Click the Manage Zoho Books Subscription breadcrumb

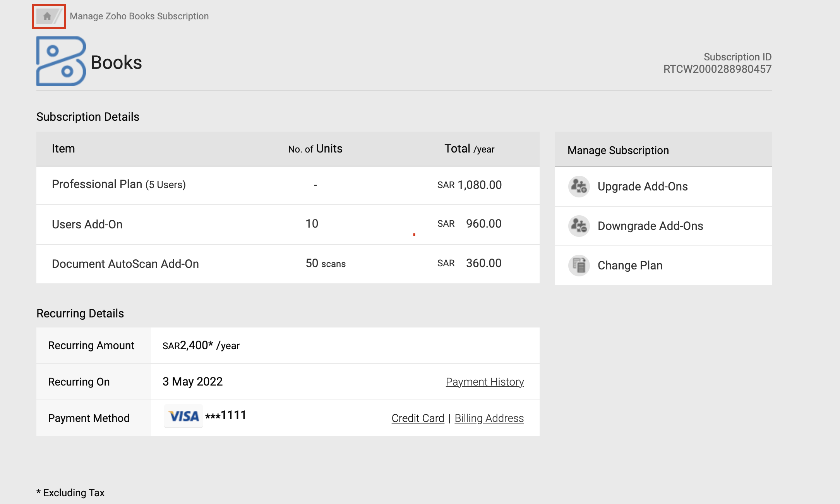[139, 16]
